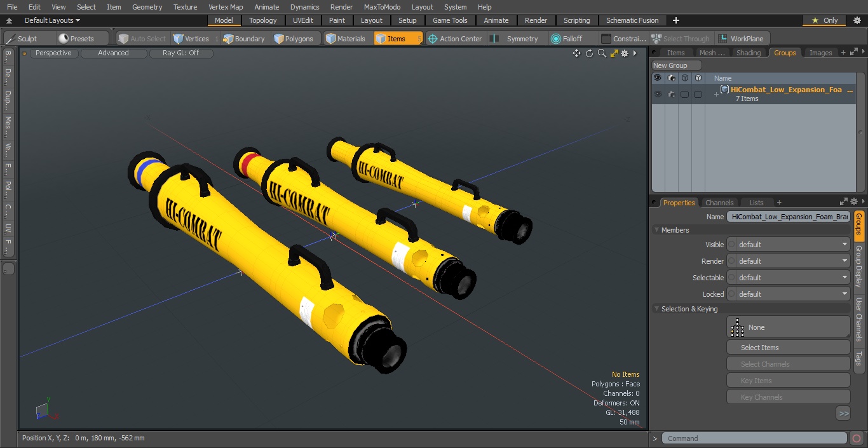This screenshot has height=448, width=868.
Task: Toggle render camera of HiCombat group
Action: (x=672, y=94)
